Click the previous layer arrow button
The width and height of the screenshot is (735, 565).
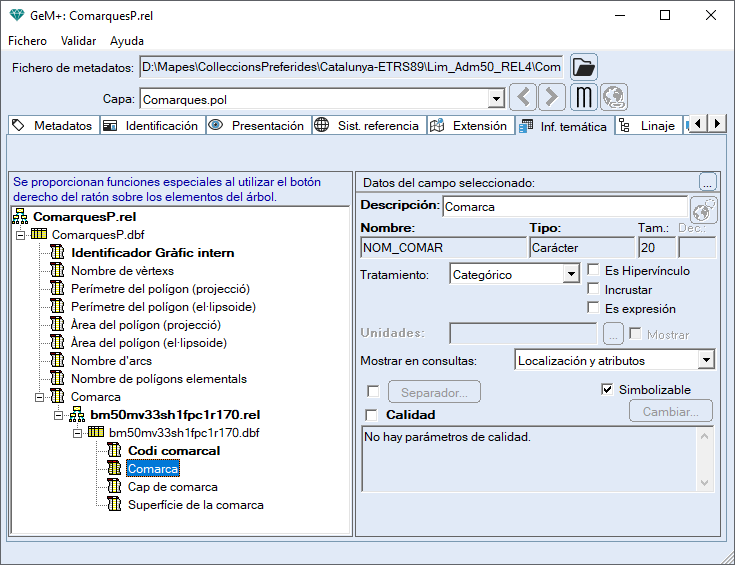[523, 98]
